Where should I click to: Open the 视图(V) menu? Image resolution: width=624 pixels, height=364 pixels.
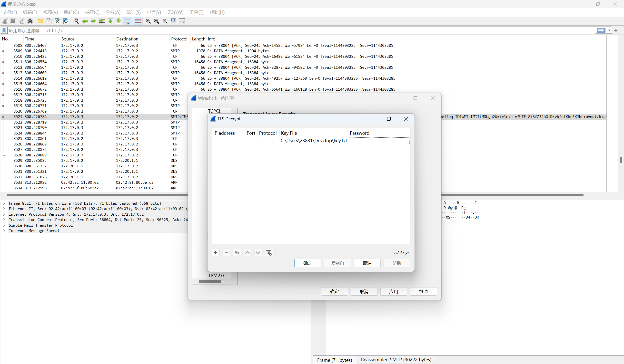pyautogui.click(x=50, y=12)
